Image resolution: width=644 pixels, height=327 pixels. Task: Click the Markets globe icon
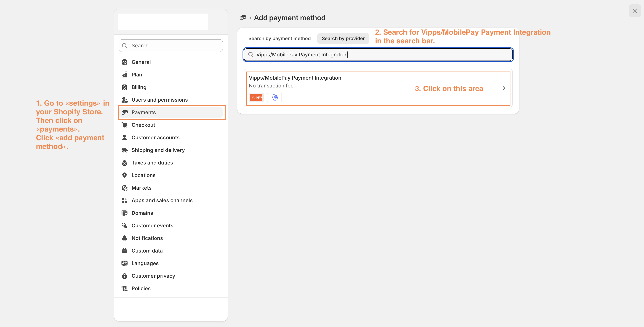(125, 188)
